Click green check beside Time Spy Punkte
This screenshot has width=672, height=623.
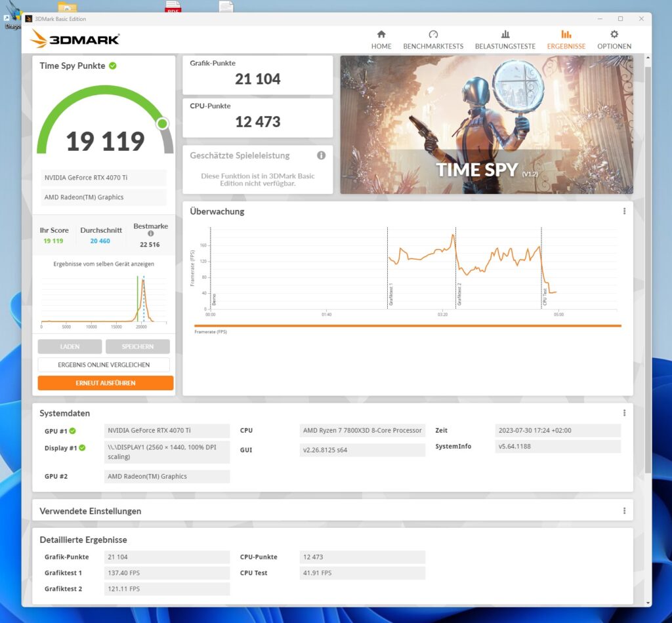113,66
